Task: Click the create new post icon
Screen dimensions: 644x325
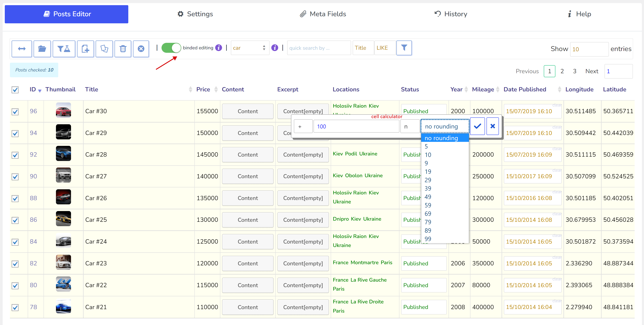Action: click(x=86, y=49)
